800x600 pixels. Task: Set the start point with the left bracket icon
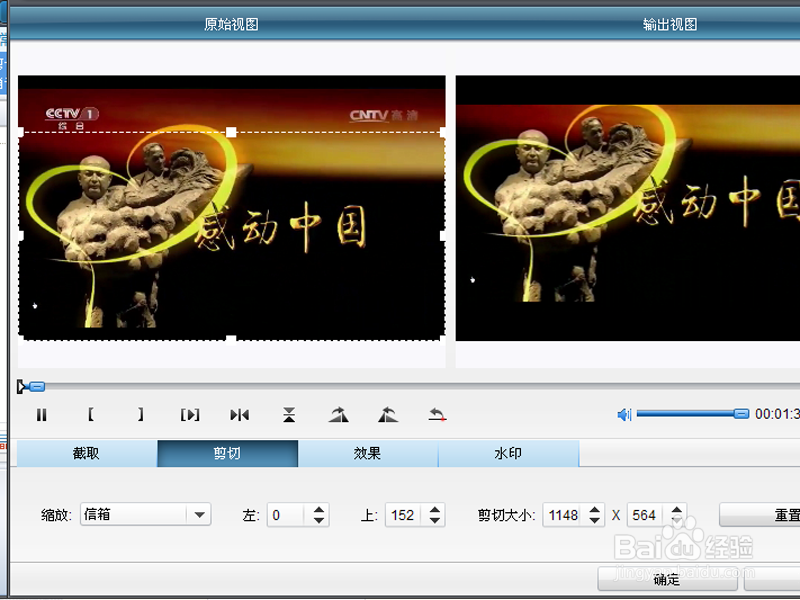click(x=90, y=414)
